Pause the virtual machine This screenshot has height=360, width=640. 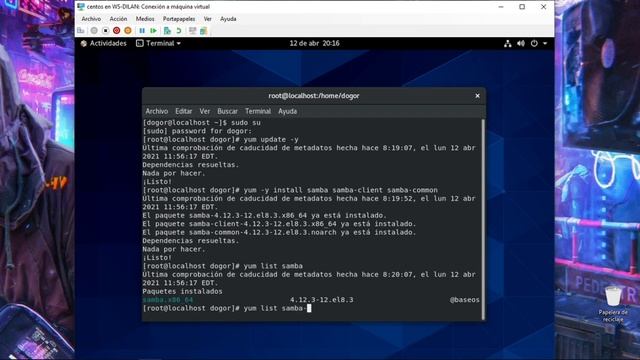142,31
